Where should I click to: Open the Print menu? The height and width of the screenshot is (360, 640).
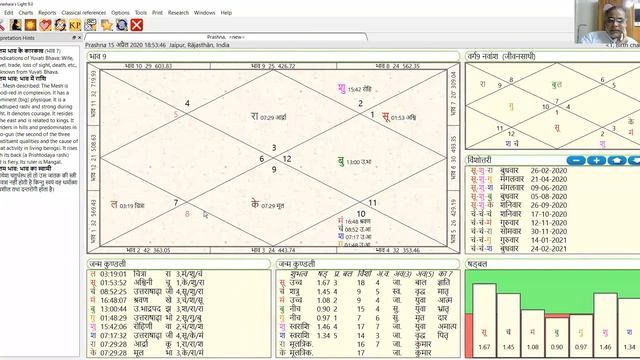158,13
